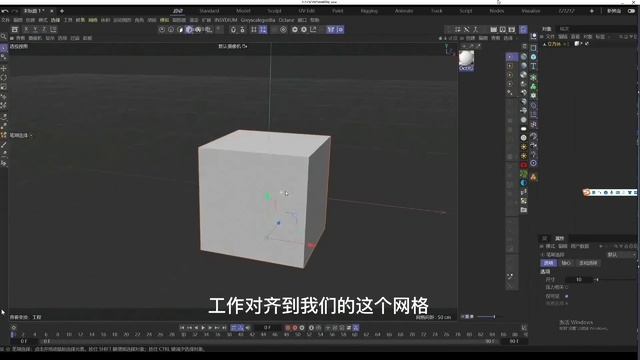Toggle the highlighted grid snap toolbar button

coord(263,29)
